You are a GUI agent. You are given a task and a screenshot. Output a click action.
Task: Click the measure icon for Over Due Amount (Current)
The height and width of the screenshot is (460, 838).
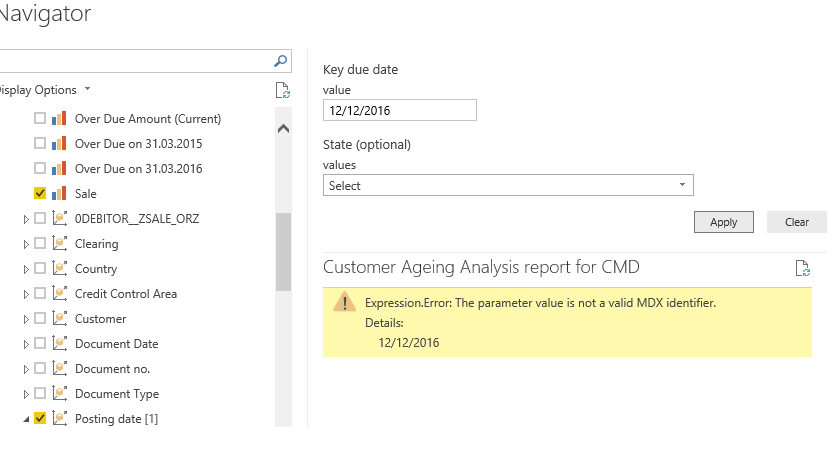(59, 118)
